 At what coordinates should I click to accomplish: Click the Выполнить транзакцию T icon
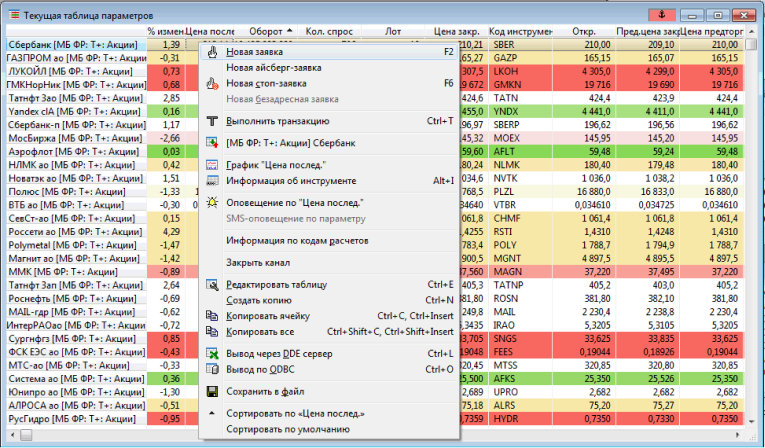211,121
